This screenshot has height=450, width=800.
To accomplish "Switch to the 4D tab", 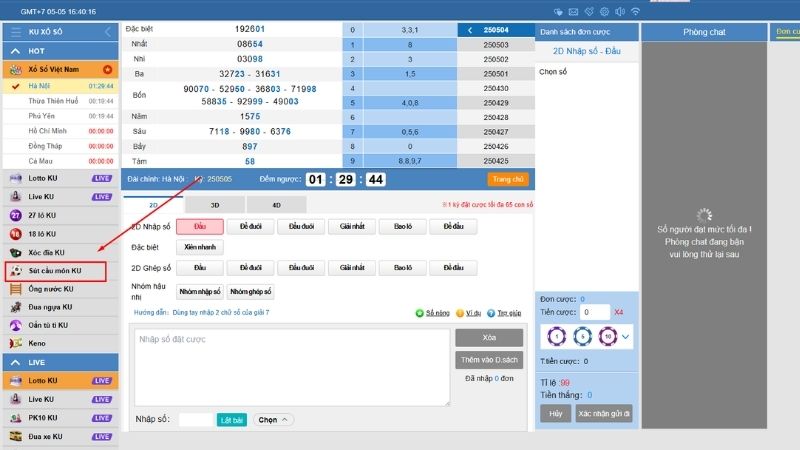I will click(275, 204).
